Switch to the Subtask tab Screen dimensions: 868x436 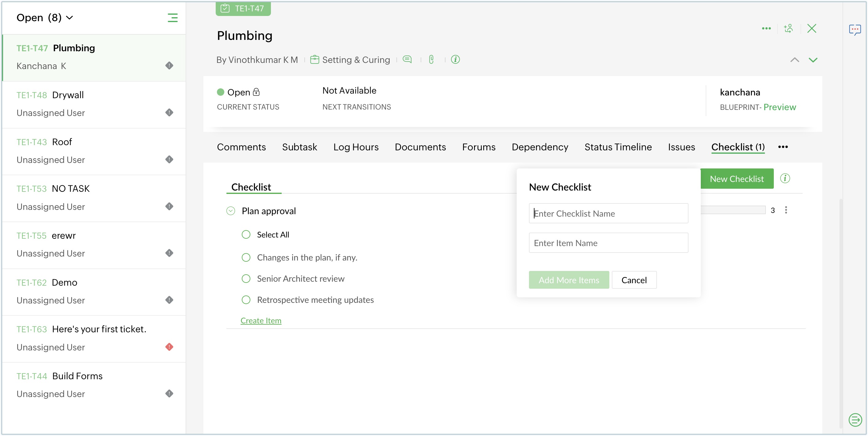299,147
